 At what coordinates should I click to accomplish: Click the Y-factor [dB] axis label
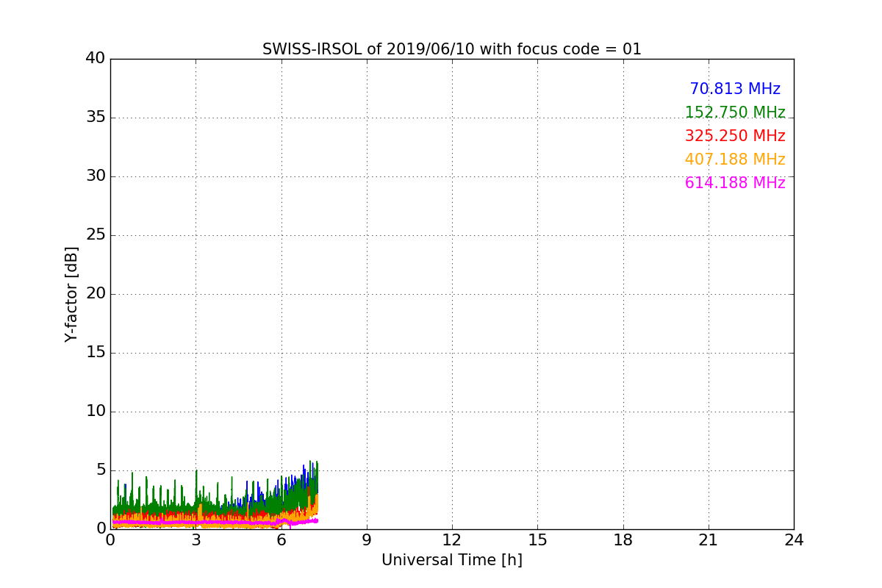coord(71,294)
